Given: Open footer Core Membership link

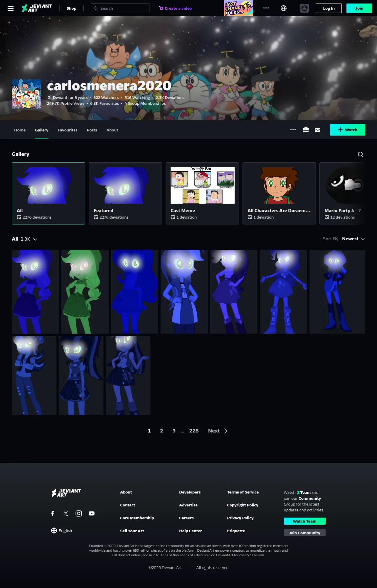Looking at the screenshot, I should point(137,518).
